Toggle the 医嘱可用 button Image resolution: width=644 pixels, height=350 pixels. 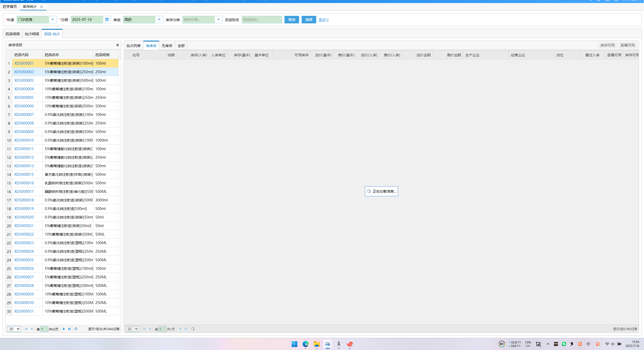[x=627, y=45]
